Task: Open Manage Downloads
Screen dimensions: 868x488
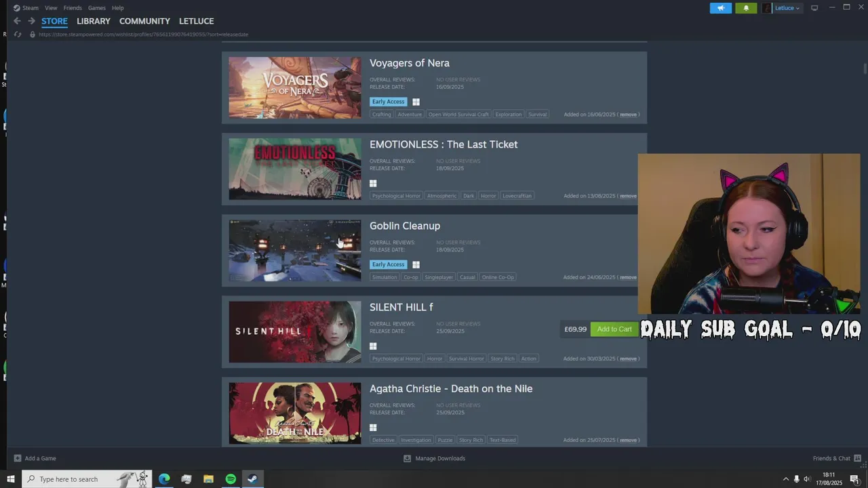Action: click(434, 458)
